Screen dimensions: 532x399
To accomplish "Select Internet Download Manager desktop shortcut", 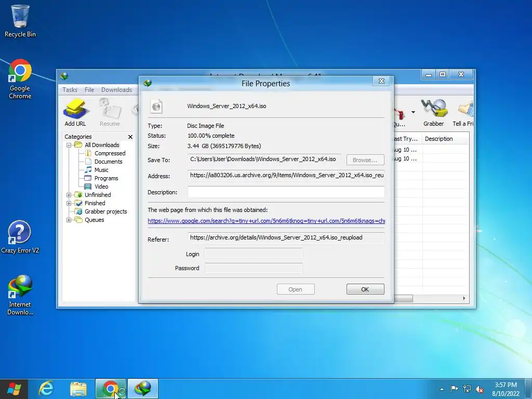I will click(x=20, y=295).
